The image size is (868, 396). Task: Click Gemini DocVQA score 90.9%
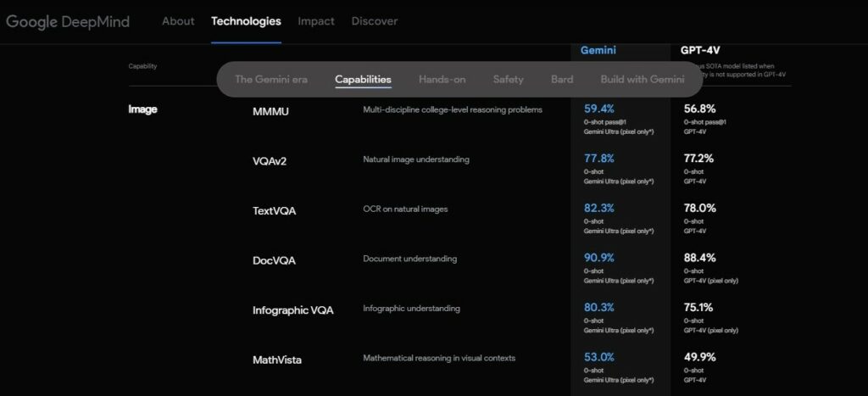[599, 258]
